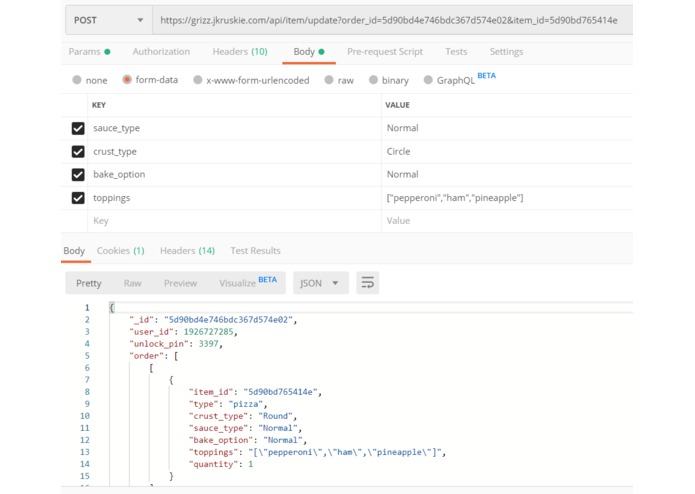This screenshot has width=695, height=494.
Task: Uncheck the crust_type row checkbox
Action: [78, 152]
